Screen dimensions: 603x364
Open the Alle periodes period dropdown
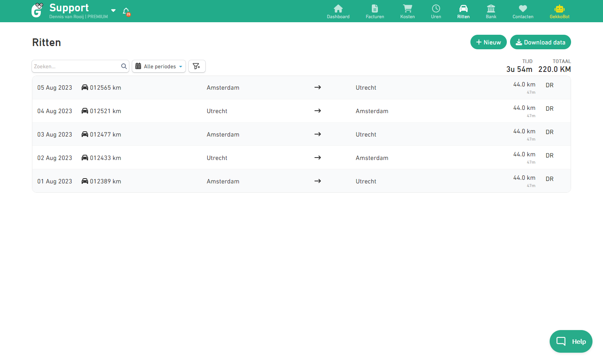click(x=159, y=66)
